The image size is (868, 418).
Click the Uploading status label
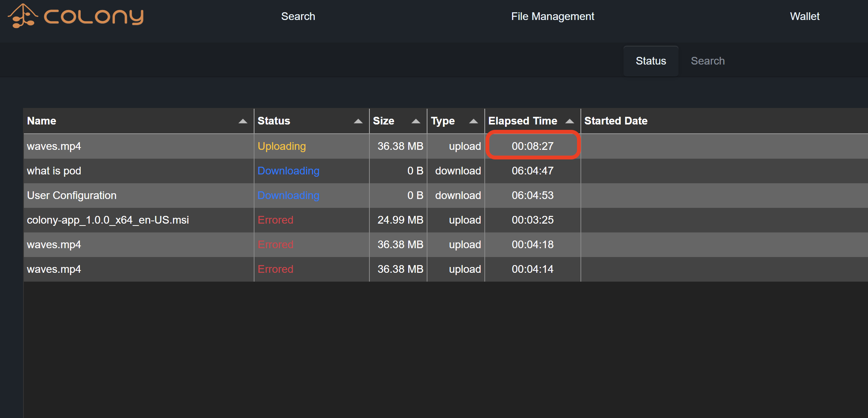tap(281, 146)
